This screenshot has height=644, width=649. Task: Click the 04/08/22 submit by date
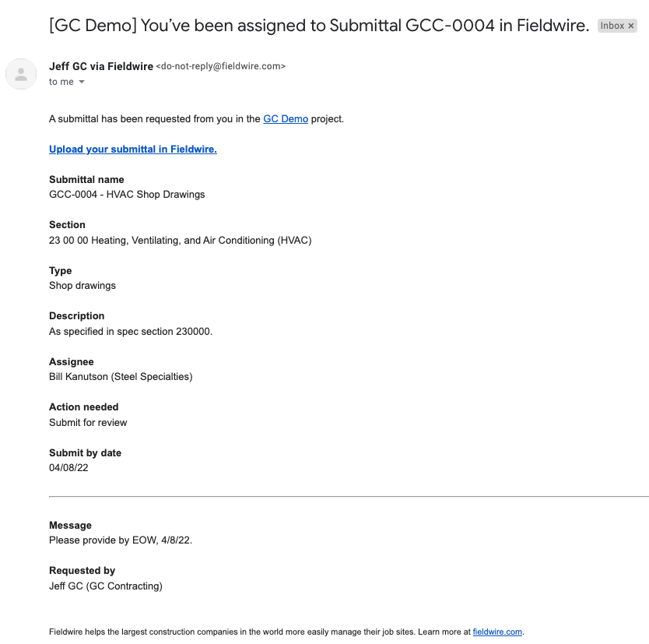68,467
